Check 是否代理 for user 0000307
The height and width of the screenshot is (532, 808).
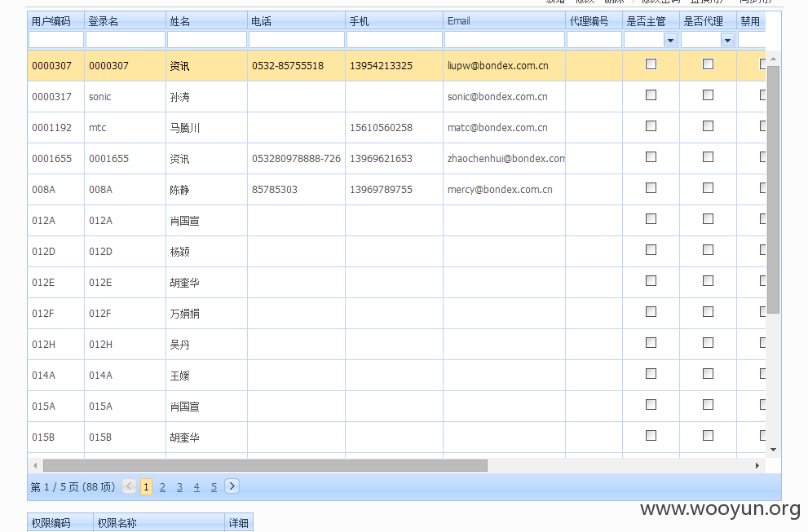point(708,64)
